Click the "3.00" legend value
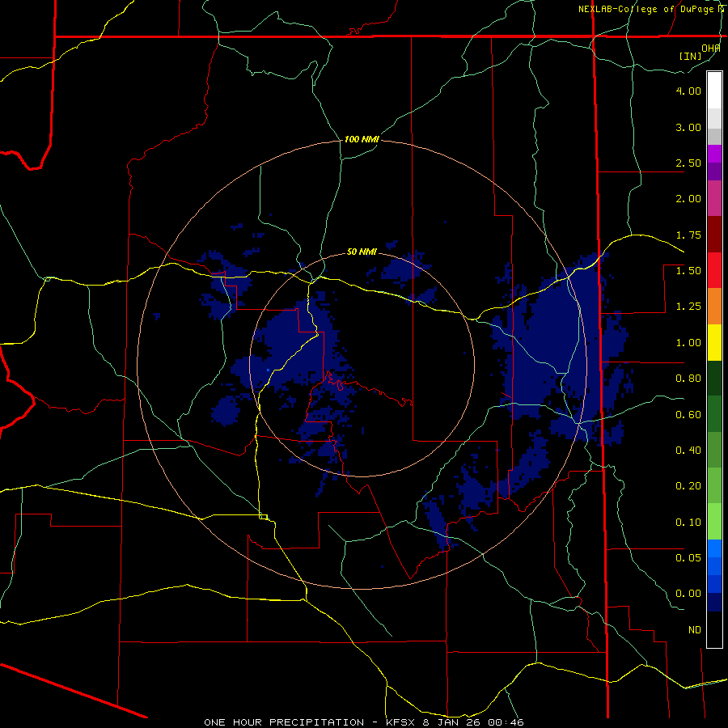This screenshot has width=728, height=728. (688, 127)
